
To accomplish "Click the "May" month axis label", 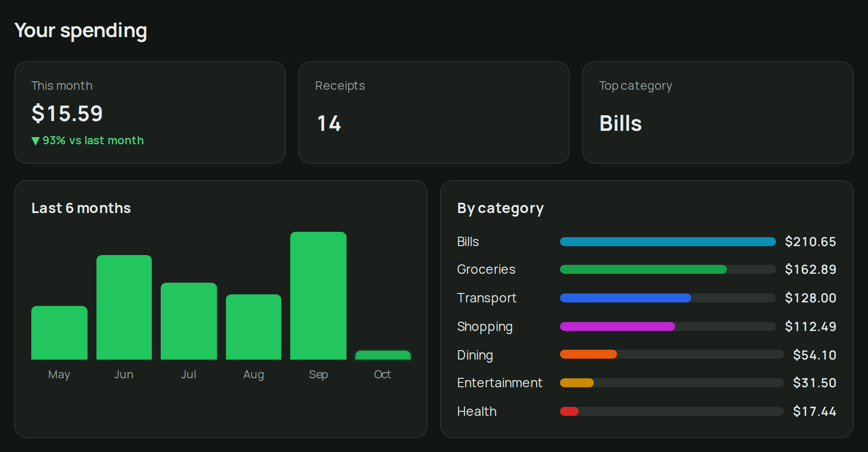I will tap(59, 375).
